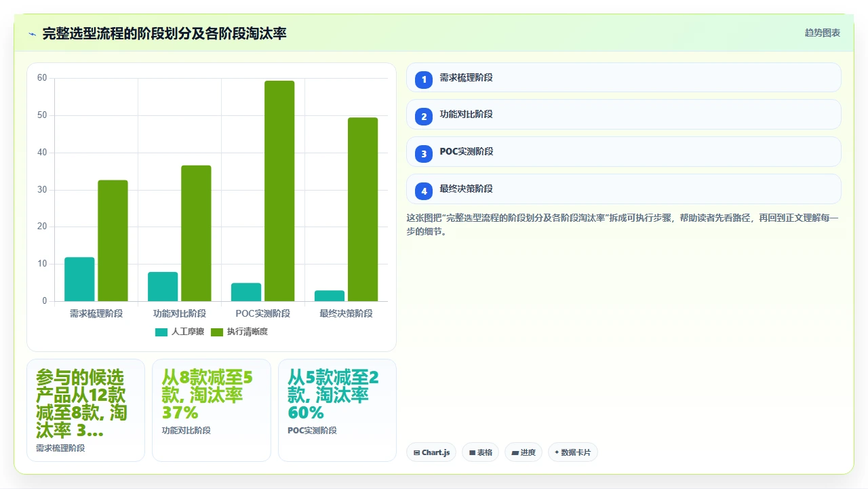Click 功能对比阶段 caption under 37% card
Screen dimensions: 868x489
tap(186, 430)
